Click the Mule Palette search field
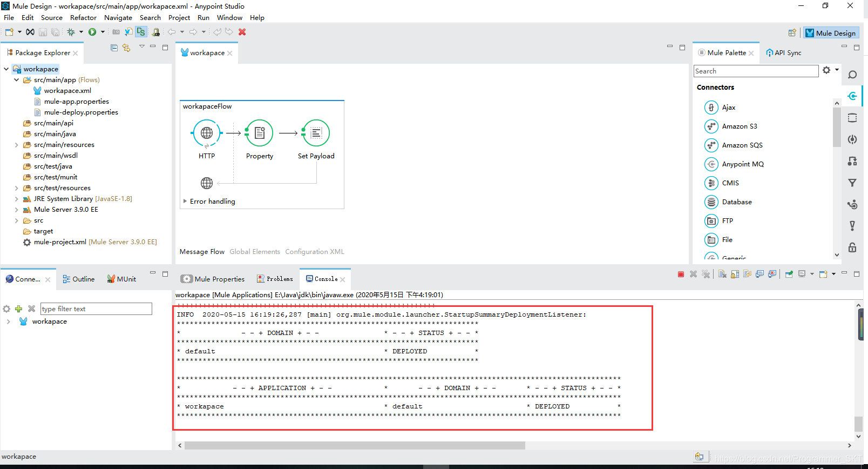The height and width of the screenshot is (469, 868). point(756,71)
